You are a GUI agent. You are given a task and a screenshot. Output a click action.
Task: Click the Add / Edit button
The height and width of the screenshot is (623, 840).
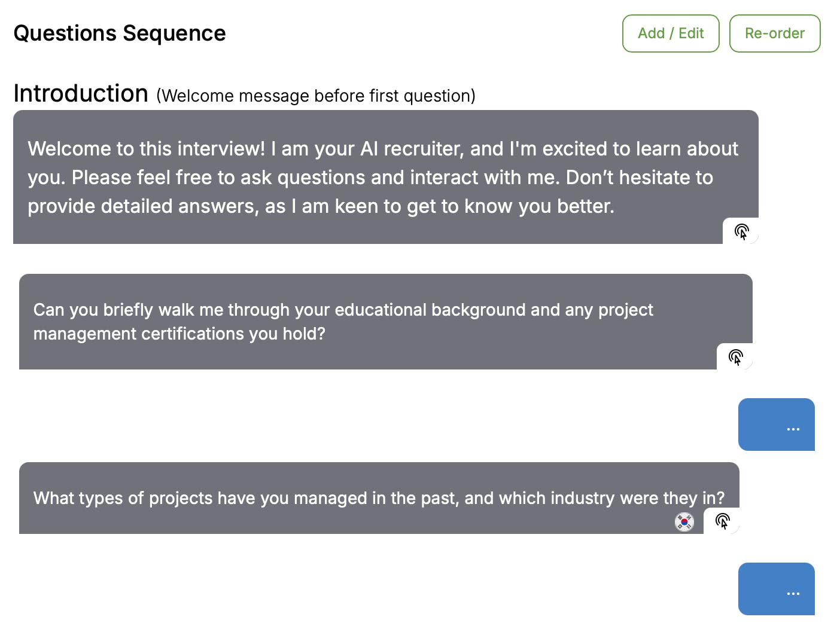(670, 33)
